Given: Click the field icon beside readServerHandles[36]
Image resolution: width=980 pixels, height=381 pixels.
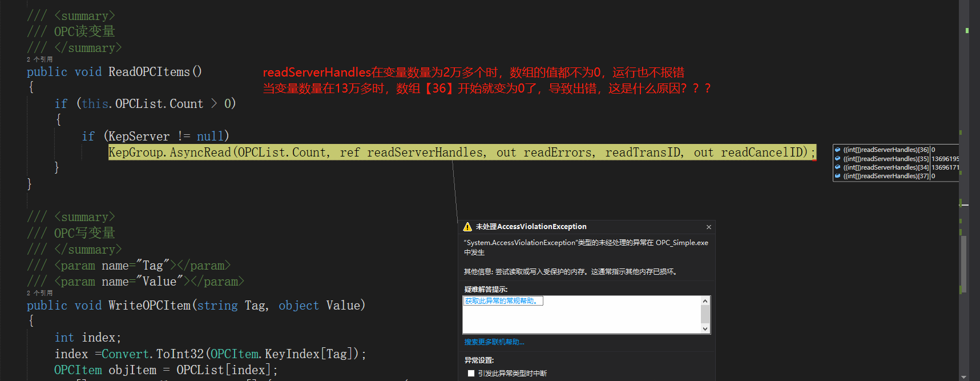Looking at the screenshot, I should [x=838, y=150].
